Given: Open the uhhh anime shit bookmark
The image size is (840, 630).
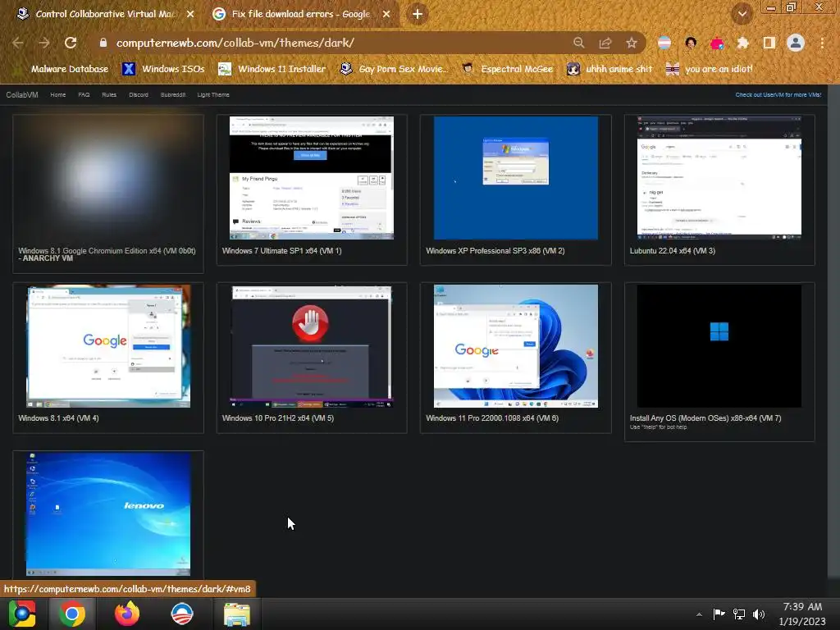Looking at the screenshot, I should click(x=609, y=69).
